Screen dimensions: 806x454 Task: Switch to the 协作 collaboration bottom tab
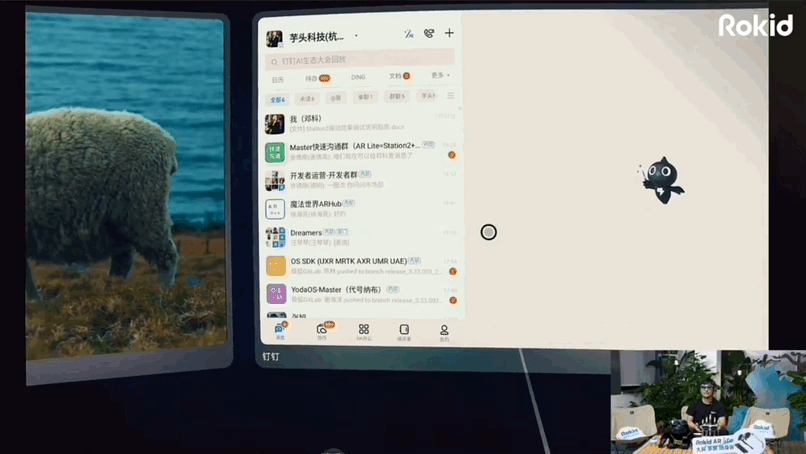(322, 331)
